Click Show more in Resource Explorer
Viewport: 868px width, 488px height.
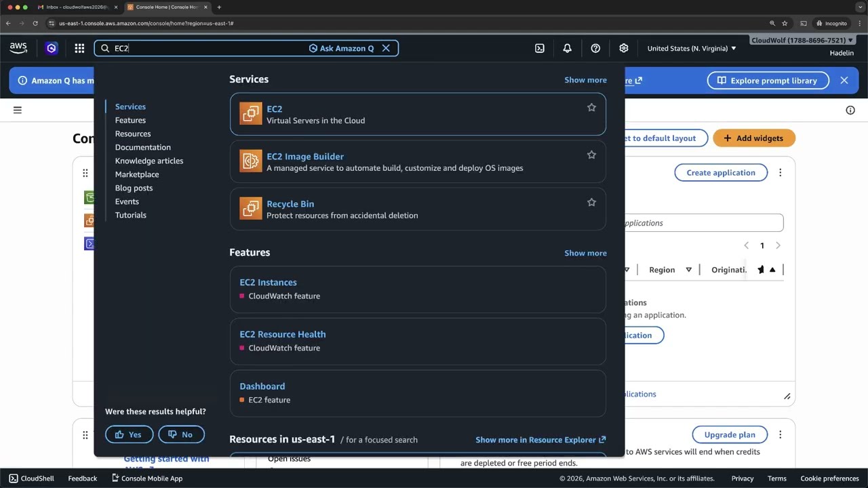540,440
